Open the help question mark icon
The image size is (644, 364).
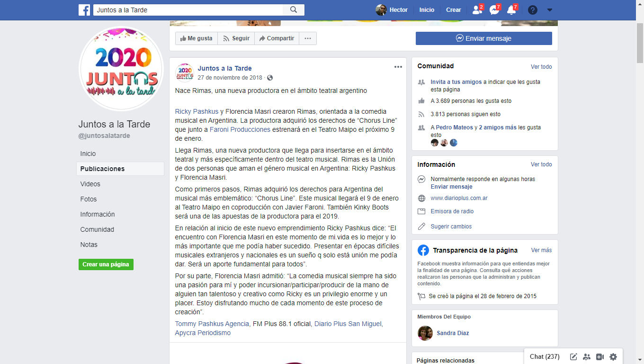pyautogui.click(x=533, y=10)
